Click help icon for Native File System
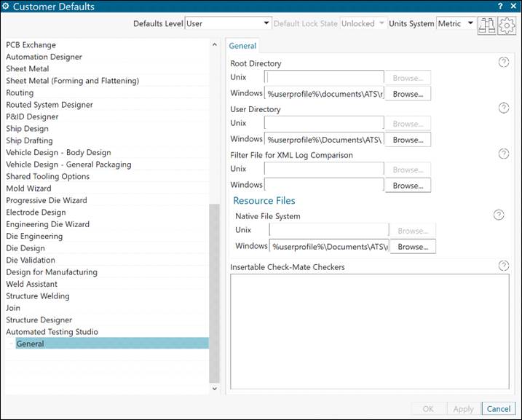This screenshot has width=522, height=420. click(x=499, y=215)
